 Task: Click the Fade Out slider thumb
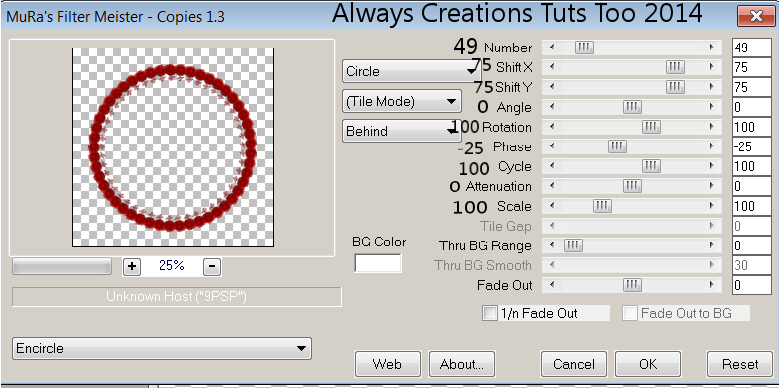[x=632, y=285]
